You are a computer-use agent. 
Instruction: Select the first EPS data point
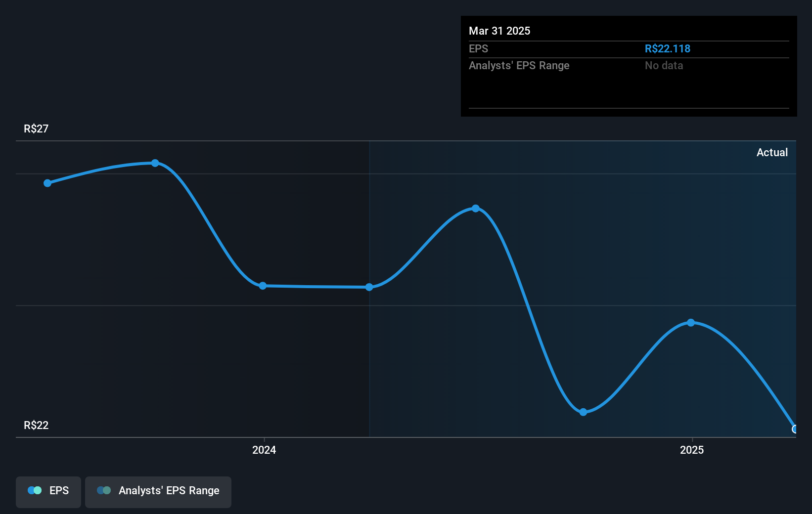[x=47, y=183]
